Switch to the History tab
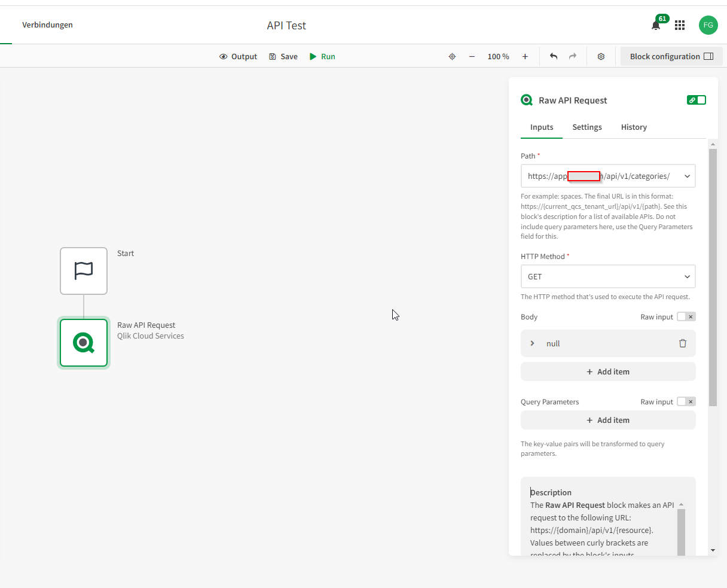The height and width of the screenshot is (588, 727). [x=634, y=127]
